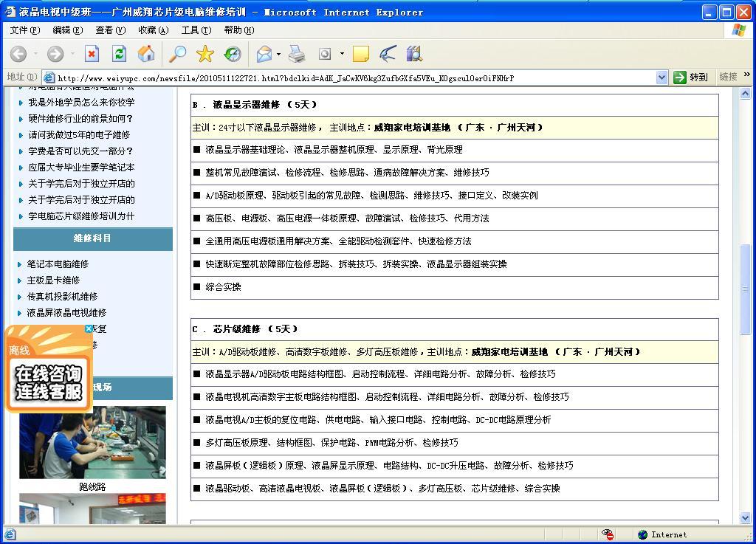This screenshot has width=756, height=544.
Task: Open the History clock icon
Action: click(233, 54)
